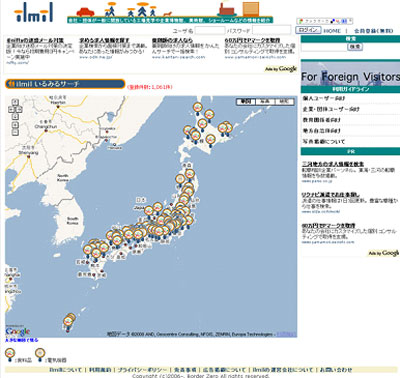Click the sidebar 検索 search button

[355, 47]
